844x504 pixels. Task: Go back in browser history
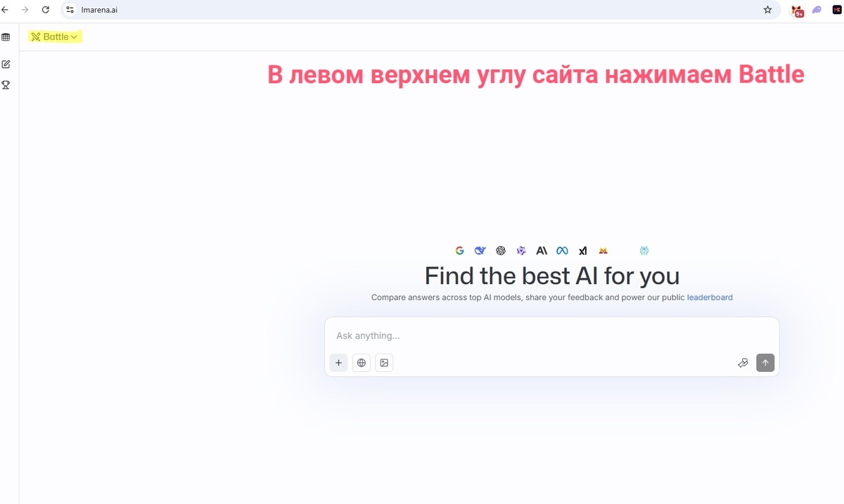coord(5,10)
